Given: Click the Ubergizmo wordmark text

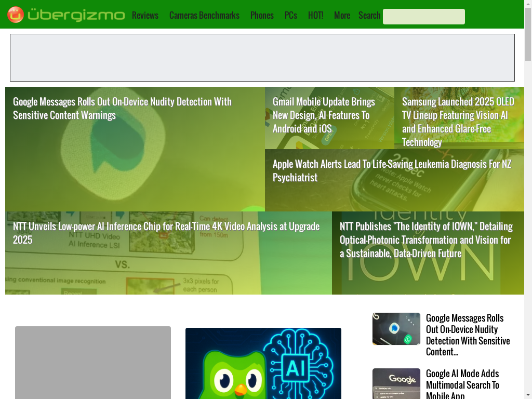Looking at the screenshot, I should [76, 15].
